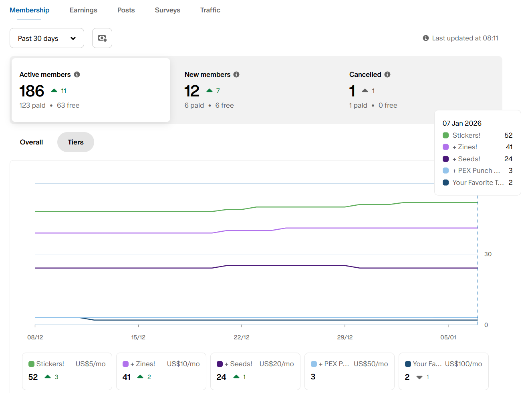Screen dimensions: 532x393
Task: Click the currency view icon button
Action: click(x=102, y=38)
